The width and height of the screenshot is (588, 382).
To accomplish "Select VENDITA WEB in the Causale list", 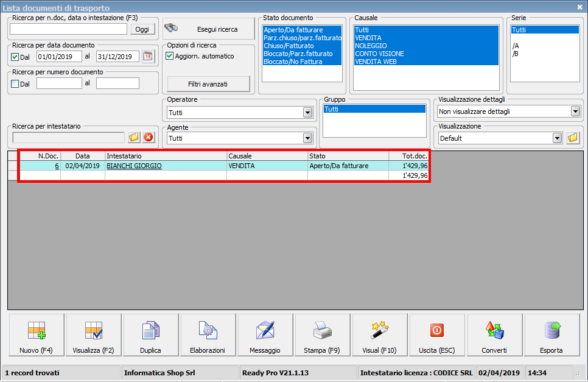I will click(x=426, y=62).
